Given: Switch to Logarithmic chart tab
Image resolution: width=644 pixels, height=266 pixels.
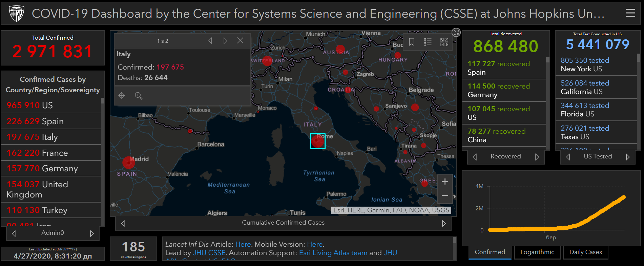Looking at the screenshot, I should point(537,252).
